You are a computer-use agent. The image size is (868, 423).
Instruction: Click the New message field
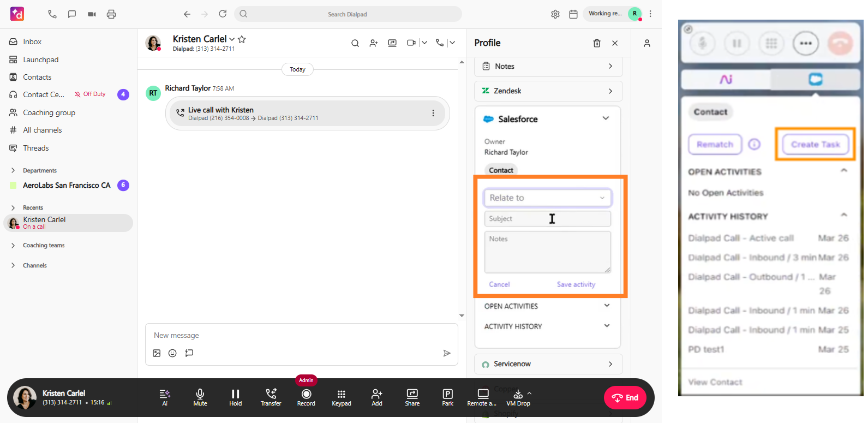pyautogui.click(x=301, y=336)
